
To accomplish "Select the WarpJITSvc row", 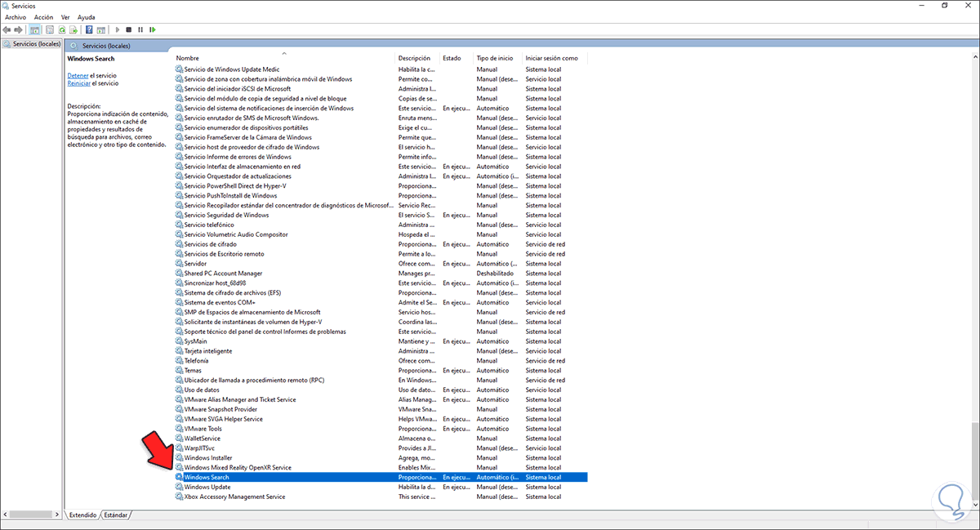I will pyautogui.click(x=381, y=448).
